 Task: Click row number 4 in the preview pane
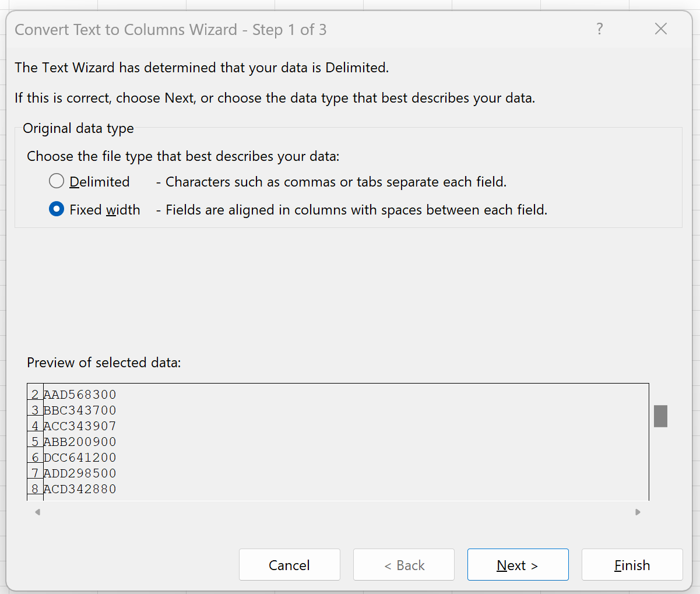pyautogui.click(x=34, y=426)
